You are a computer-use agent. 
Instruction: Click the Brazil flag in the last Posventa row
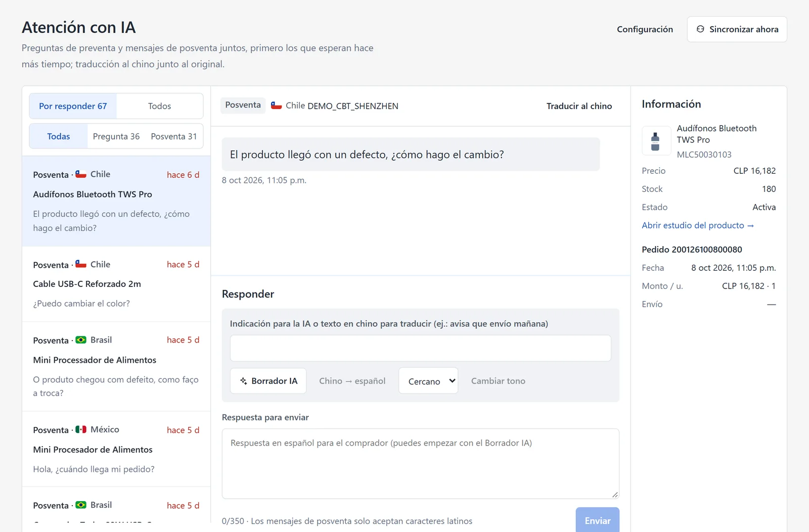[x=81, y=505]
